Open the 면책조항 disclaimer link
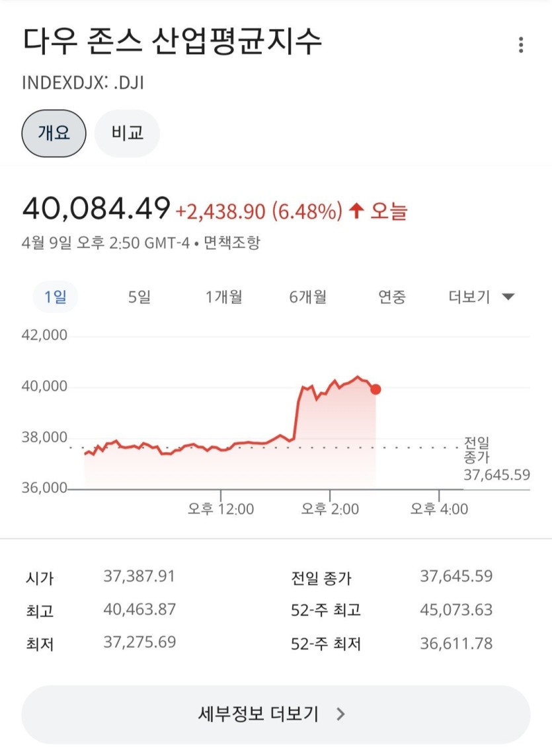552x756 pixels. [x=231, y=243]
